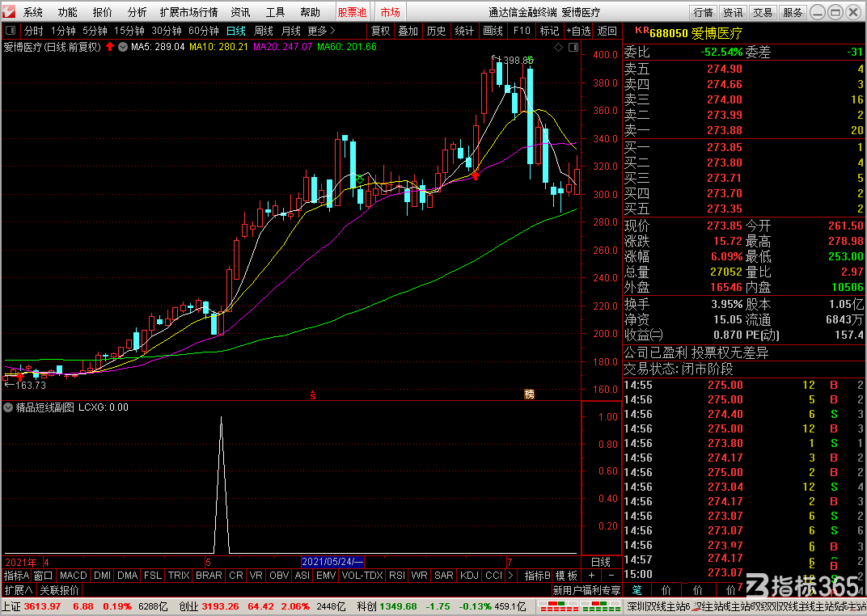Collapse the 扩展 panel
Viewport: 867px width, 616px height.
pyautogui.click(x=19, y=590)
